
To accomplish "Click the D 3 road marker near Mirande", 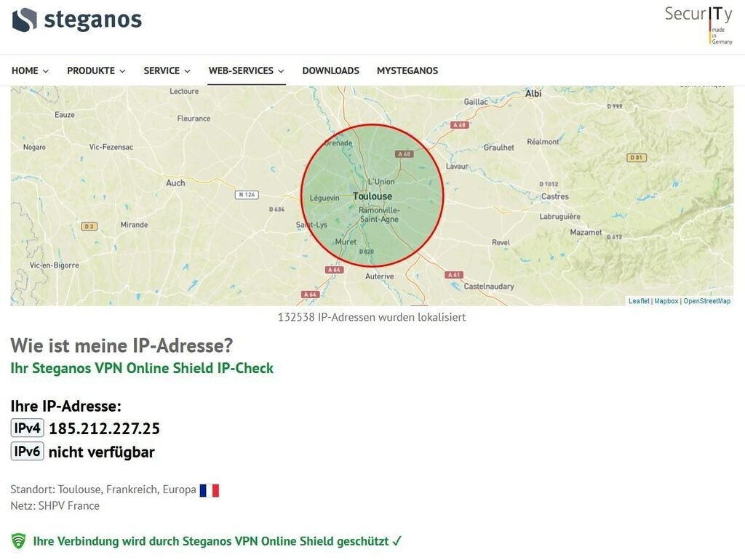I will (89, 226).
